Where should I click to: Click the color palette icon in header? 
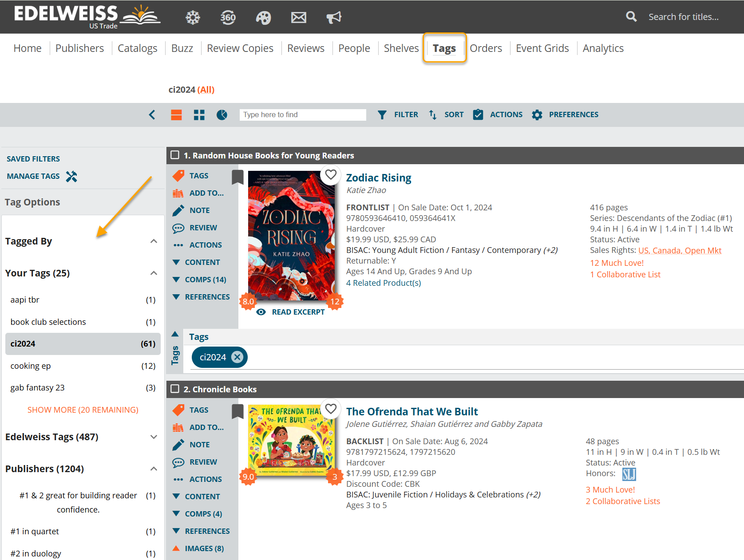click(x=263, y=17)
